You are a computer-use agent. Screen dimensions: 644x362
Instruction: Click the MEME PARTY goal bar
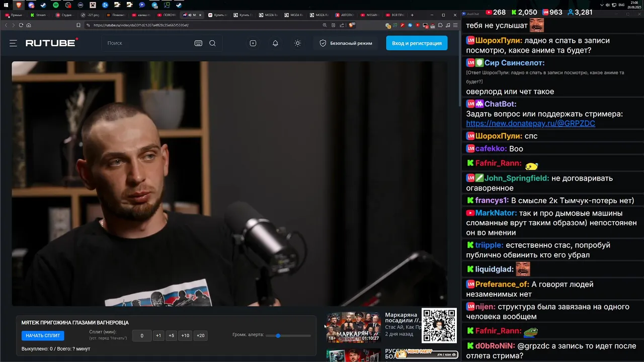[427, 354]
